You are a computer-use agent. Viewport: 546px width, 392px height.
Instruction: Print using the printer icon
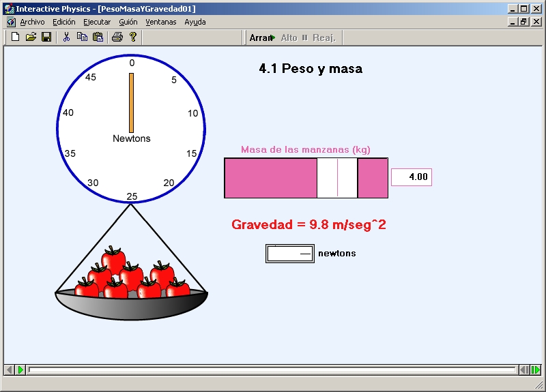[x=117, y=37]
